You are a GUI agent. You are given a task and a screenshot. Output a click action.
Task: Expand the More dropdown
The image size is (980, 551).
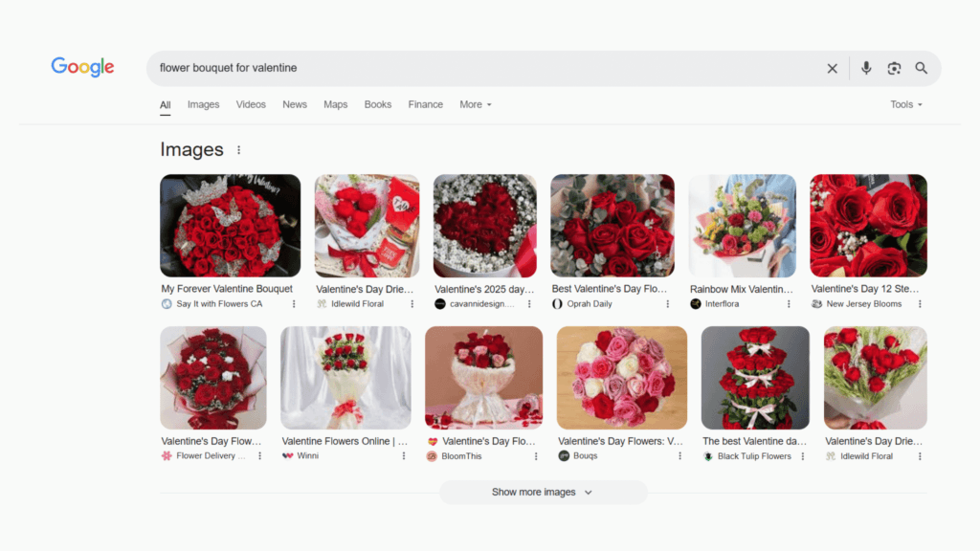(x=476, y=104)
